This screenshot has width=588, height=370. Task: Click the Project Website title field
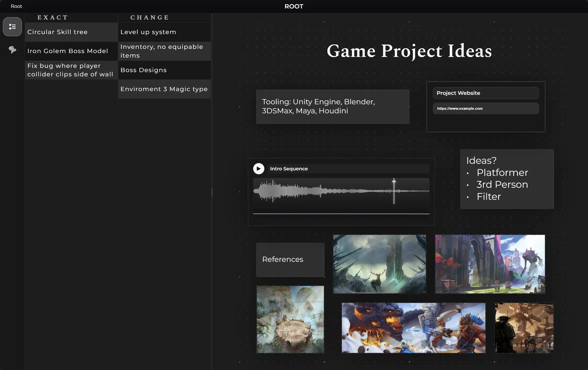(486, 93)
